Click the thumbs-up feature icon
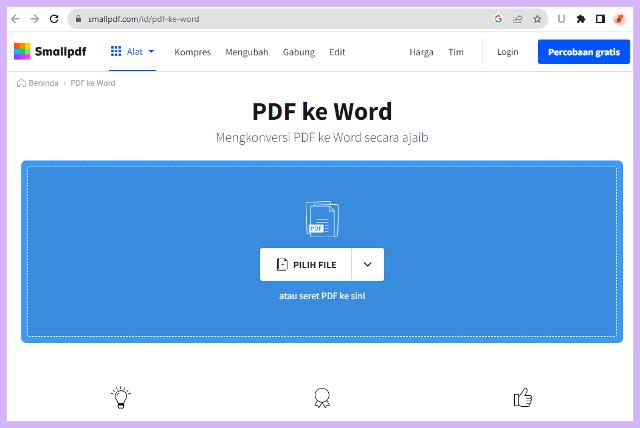Image resolution: width=640 pixels, height=428 pixels. pos(523,397)
